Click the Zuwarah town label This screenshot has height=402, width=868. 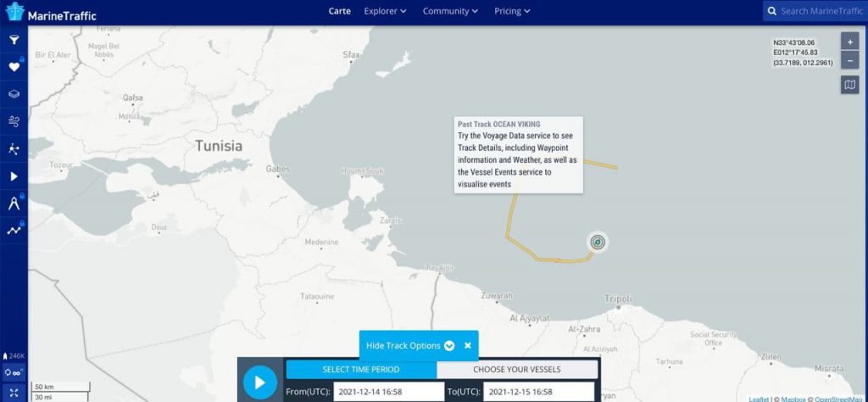497,296
